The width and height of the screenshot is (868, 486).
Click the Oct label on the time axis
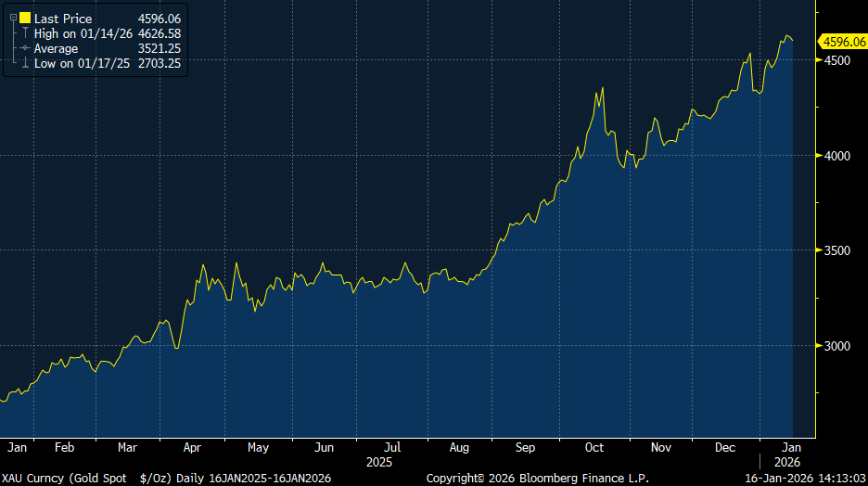point(594,447)
